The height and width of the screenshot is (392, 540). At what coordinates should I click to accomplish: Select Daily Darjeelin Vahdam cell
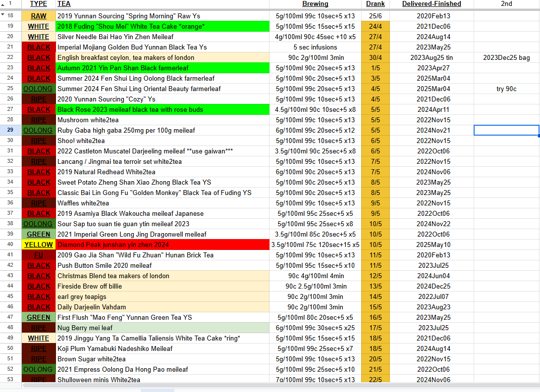(162, 307)
